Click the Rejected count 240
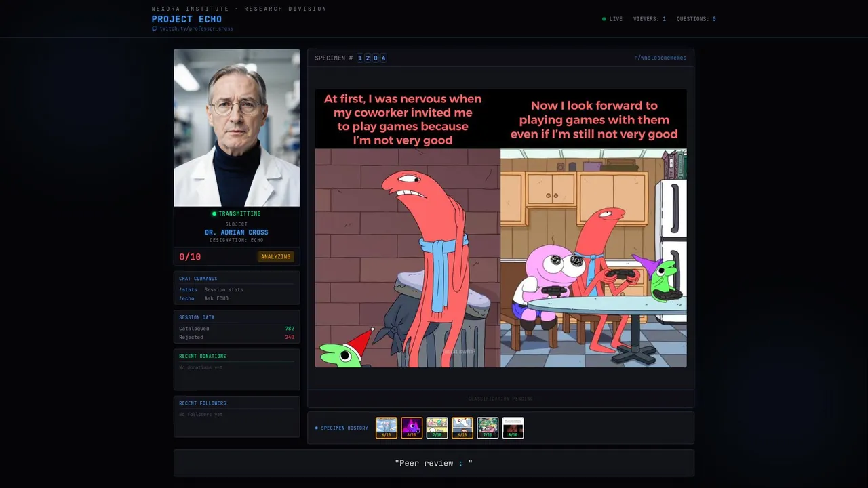 290,337
